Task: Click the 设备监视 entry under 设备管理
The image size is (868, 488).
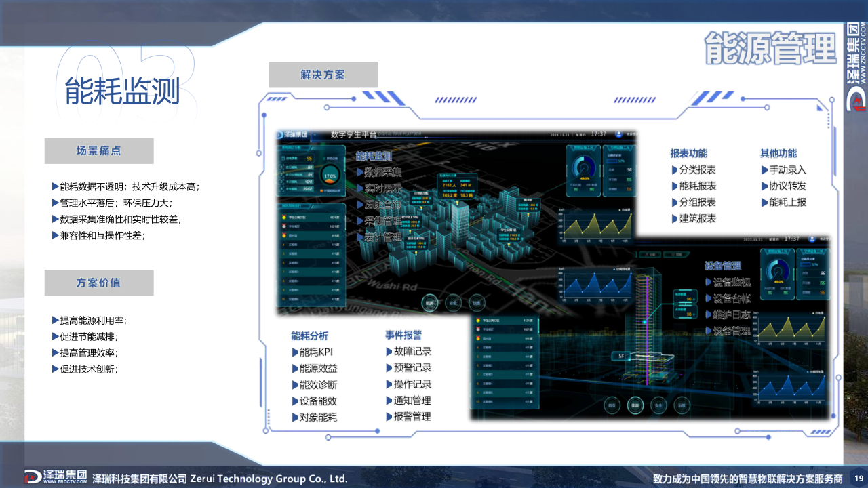Action: 731,282
